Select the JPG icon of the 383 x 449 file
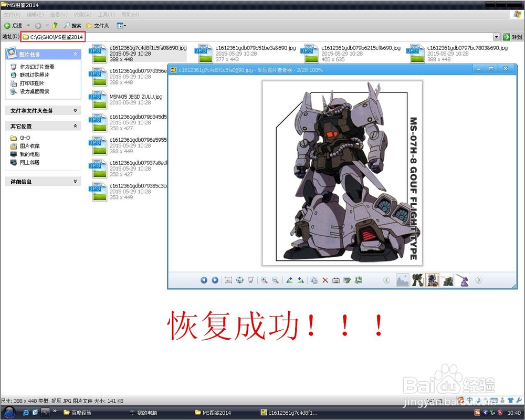Viewport: 525px width, 420px height. coord(98,145)
